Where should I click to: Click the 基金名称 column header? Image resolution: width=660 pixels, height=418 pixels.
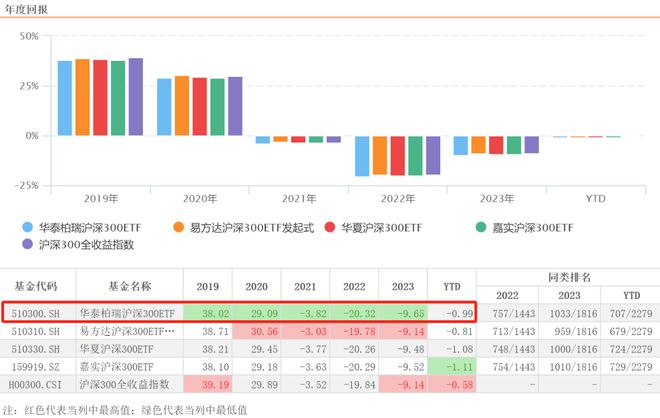coord(130,286)
